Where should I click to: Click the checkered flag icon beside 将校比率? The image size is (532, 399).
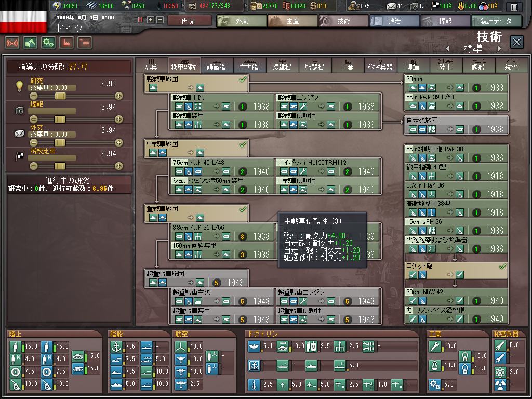tap(20, 156)
